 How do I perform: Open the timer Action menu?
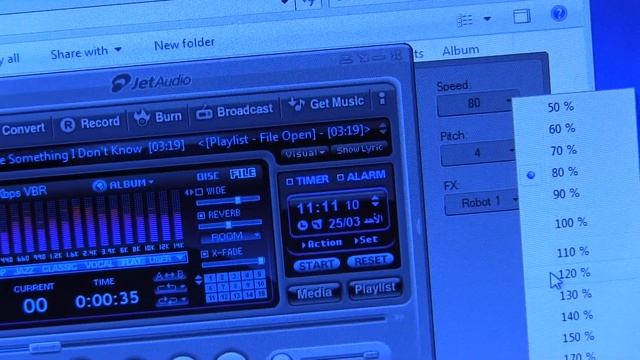tap(322, 244)
